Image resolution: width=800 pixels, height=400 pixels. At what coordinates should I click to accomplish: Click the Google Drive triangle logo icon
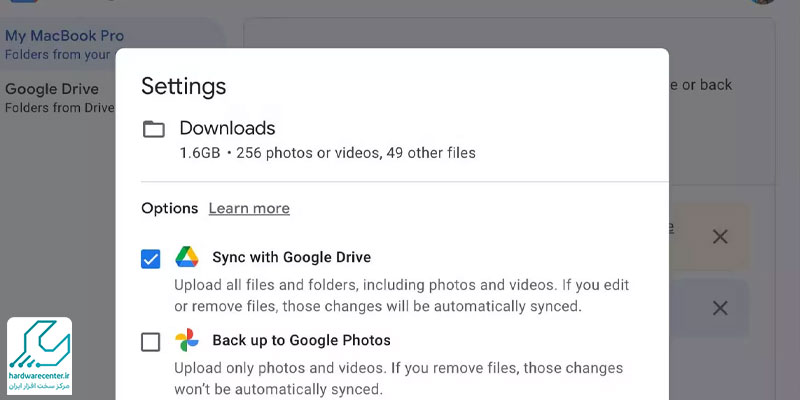(187, 257)
